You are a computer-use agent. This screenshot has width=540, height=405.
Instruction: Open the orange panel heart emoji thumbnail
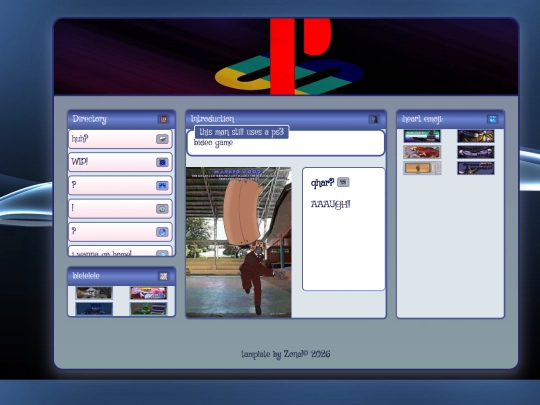tap(422, 168)
